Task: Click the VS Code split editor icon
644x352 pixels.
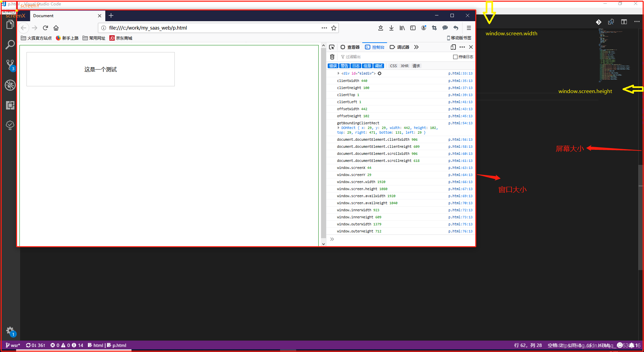Action: tap(624, 22)
